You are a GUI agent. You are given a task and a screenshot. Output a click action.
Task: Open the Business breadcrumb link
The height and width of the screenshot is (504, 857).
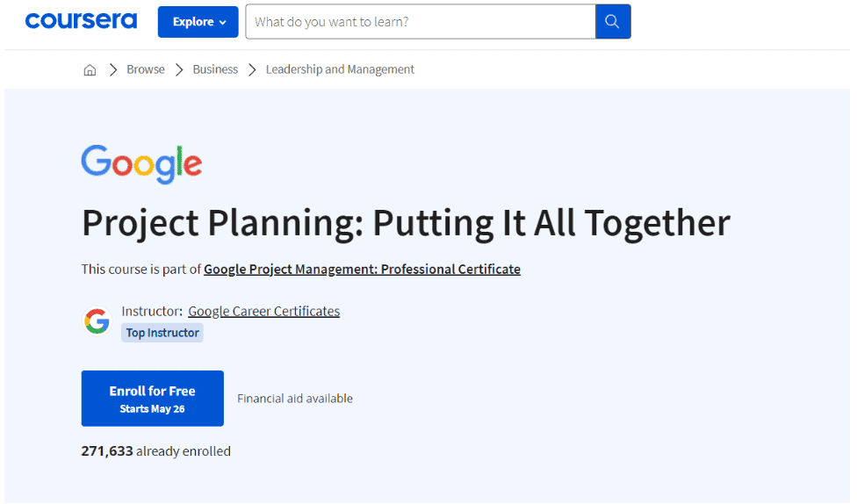(215, 69)
